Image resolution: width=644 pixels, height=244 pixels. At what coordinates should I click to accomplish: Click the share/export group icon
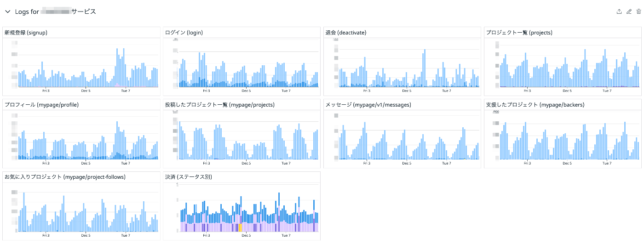tap(619, 11)
